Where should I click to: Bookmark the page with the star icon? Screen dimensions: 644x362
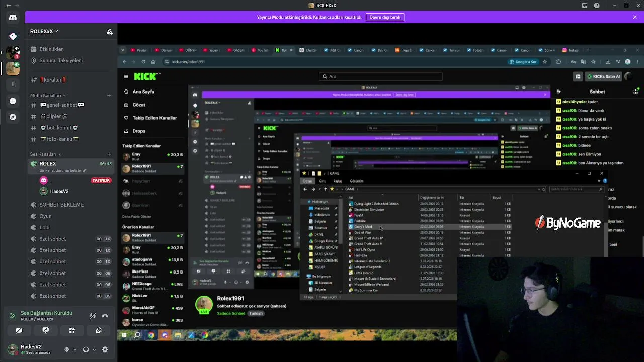tap(545, 62)
